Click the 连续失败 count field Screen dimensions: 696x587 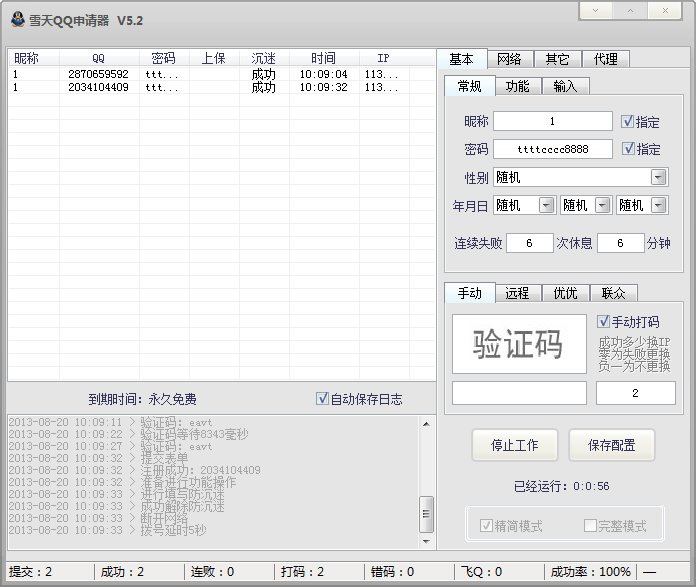click(x=530, y=243)
